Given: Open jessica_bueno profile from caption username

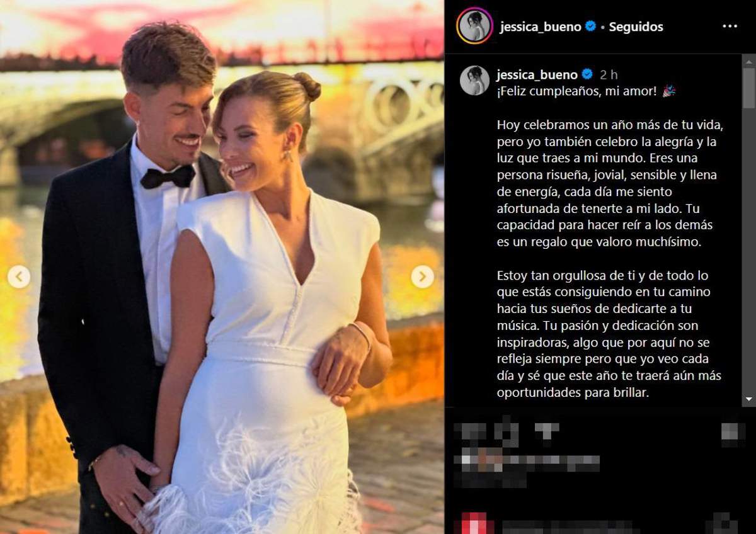Looking at the screenshot, I should pyautogui.click(x=537, y=75).
